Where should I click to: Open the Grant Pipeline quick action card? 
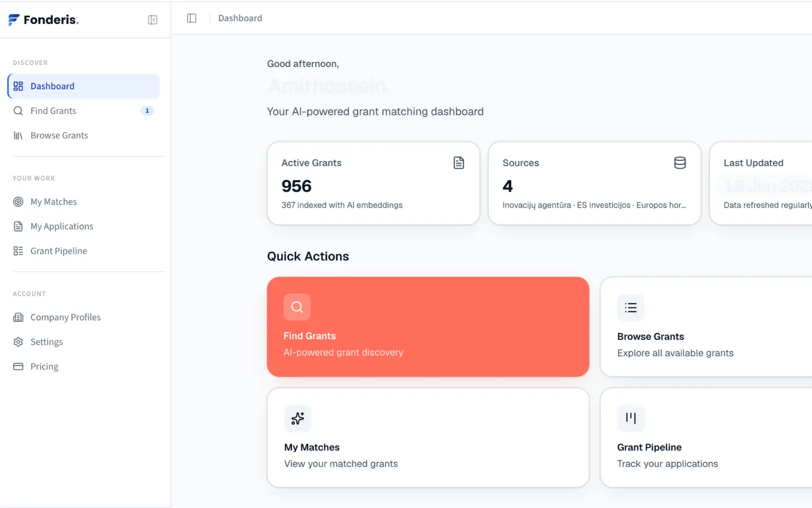click(x=706, y=438)
